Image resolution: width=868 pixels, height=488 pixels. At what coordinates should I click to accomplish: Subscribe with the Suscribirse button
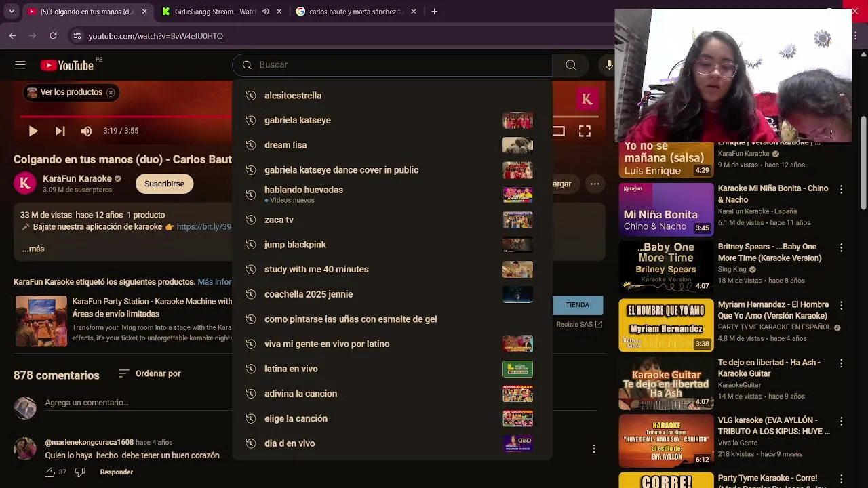pyautogui.click(x=164, y=184)
